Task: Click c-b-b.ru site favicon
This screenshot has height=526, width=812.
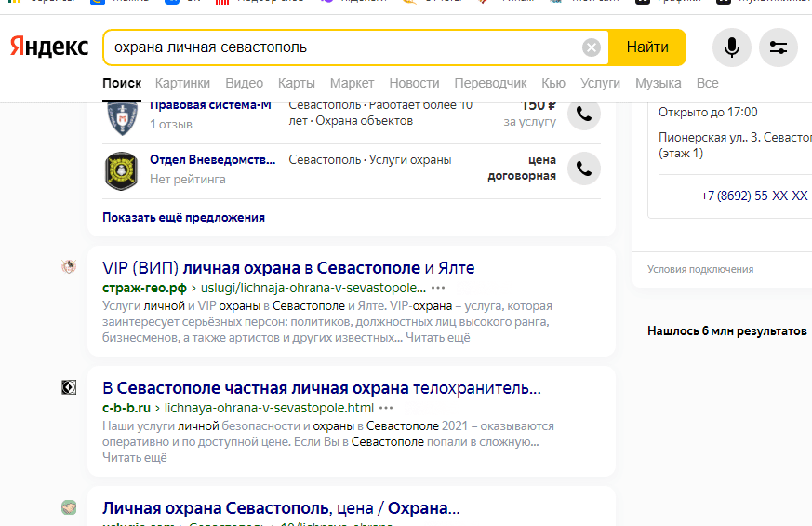Action: pyautogui.click(x=69, y=388)
